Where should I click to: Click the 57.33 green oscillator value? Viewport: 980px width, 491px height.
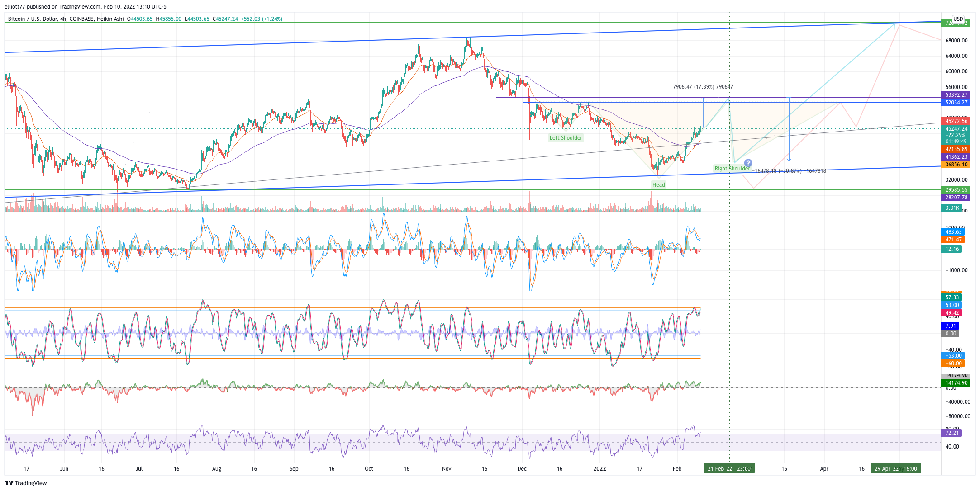(952, 297)
